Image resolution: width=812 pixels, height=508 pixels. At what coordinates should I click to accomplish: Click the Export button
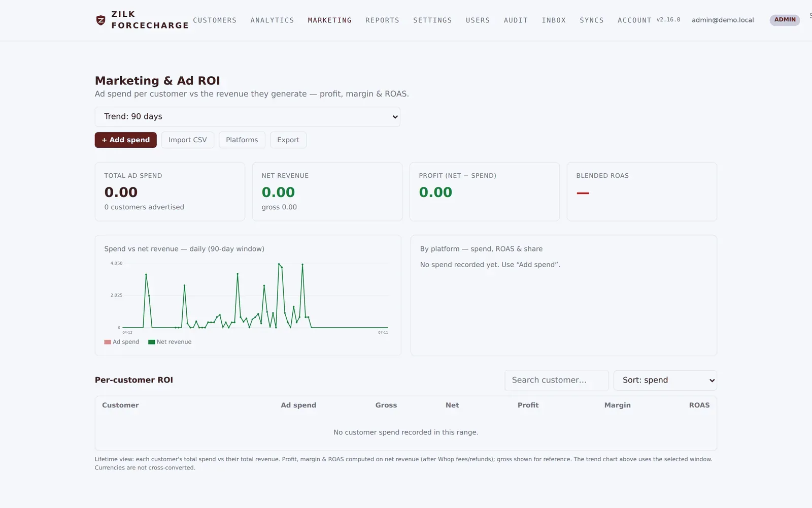(288, 140)
